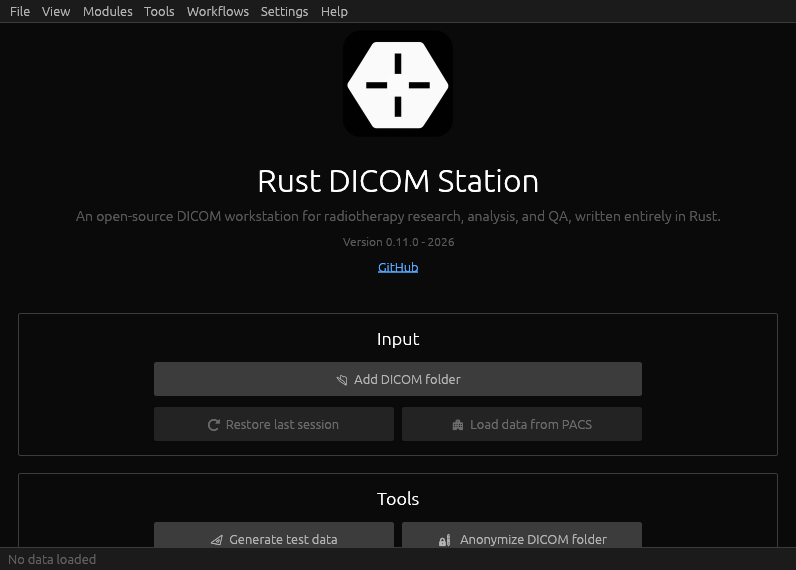The width and height of the screenshot is (796, 570).
Task: Open the Modules menu
Action: click(x=108, y=11)
